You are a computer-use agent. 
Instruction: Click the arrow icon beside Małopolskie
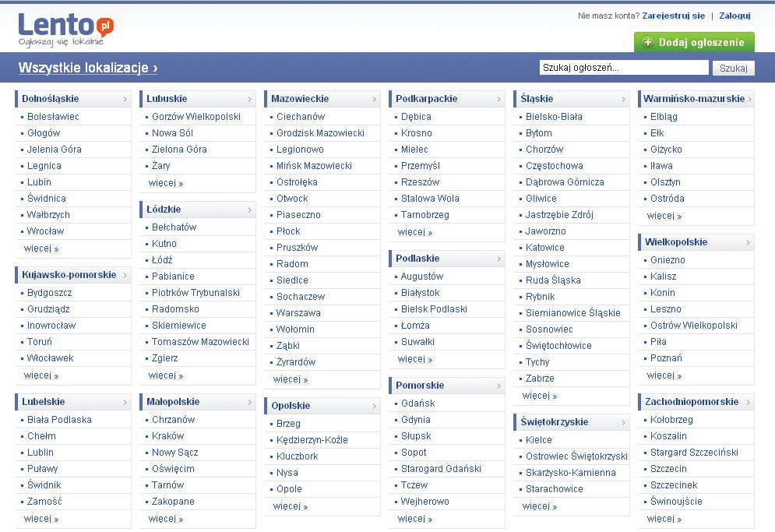pos(249,403)
